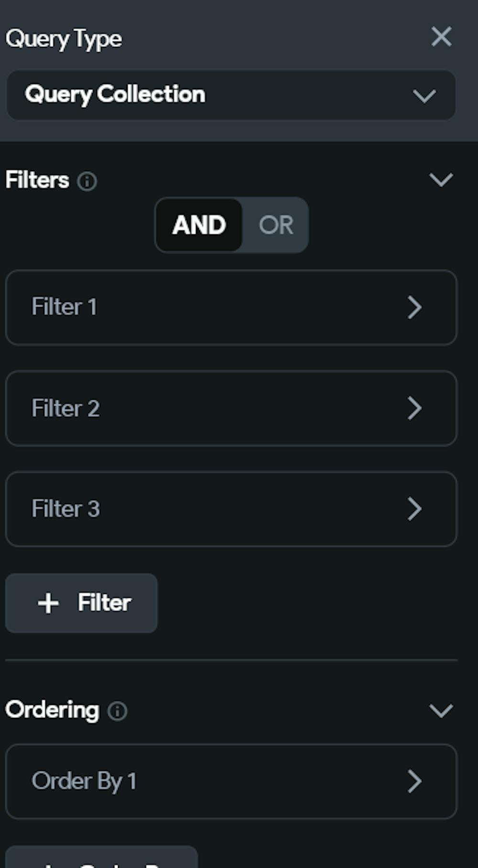The width and height of the screenshot is (478, 868).
Task: Click the Filter 1 arrow icon
Action: pyautogui.click(x=414, y=307)
